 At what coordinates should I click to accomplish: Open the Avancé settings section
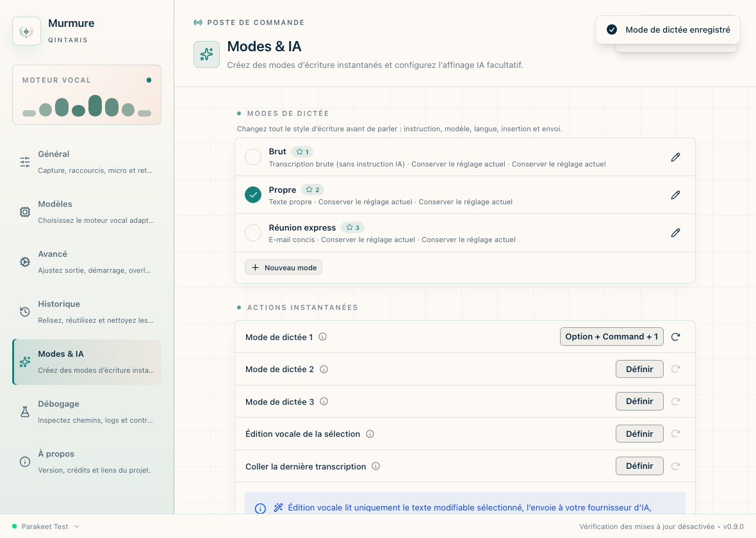(86, 262)
